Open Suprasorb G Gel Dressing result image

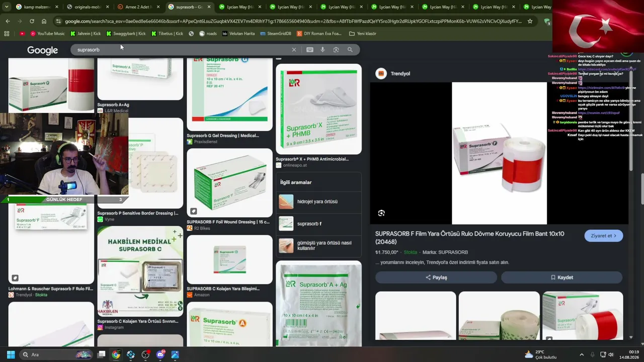click(x=229, y=94)
